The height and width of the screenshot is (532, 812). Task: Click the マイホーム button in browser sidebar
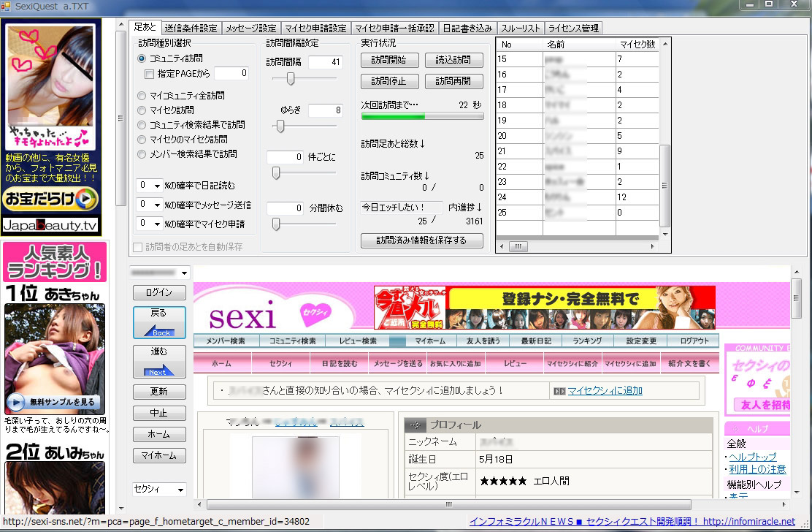[159, 455]
